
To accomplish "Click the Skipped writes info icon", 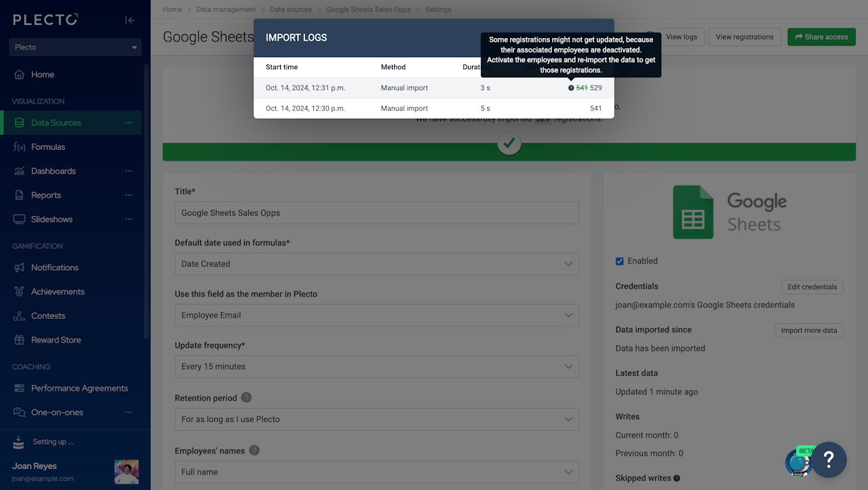I will coord(677,478).
